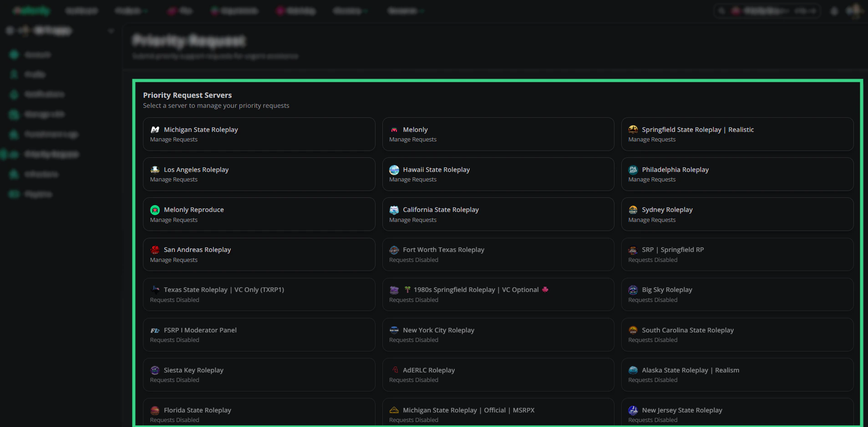Viewport: 868px width, 427px height.
Task: Select Springfield State Roleplay | Realistic server
Action: pos(737,134)
